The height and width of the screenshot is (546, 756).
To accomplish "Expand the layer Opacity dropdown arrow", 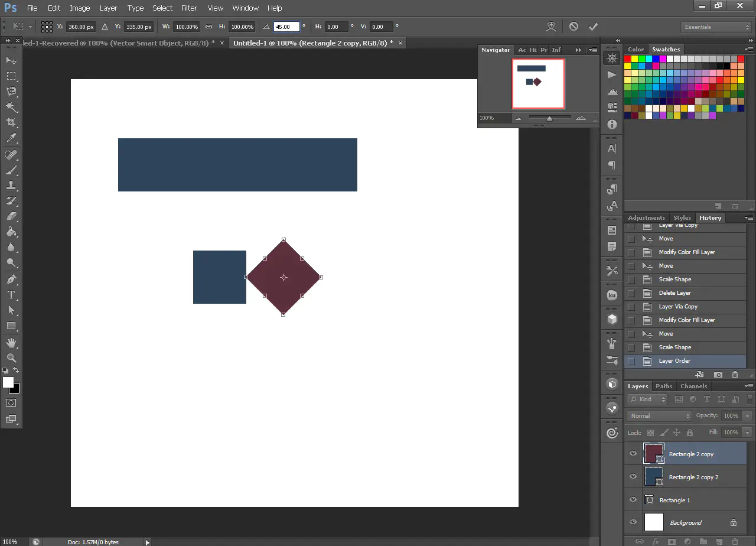I will click(748, 415).
